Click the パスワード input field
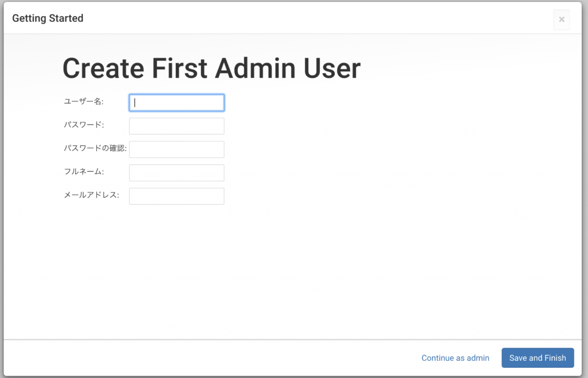Screen dimensions: 588x378 [x=176, y=126]
